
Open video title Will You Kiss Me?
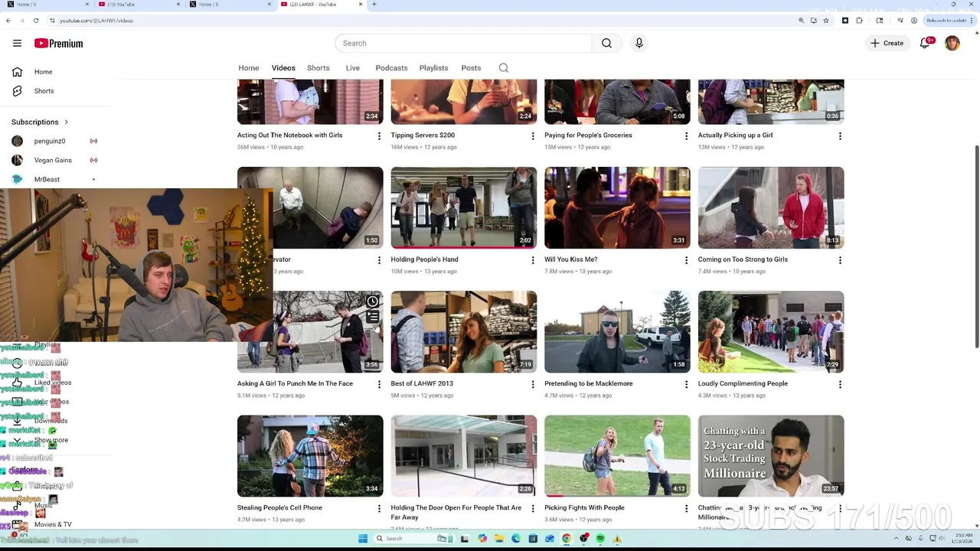[x=571, y=259]
